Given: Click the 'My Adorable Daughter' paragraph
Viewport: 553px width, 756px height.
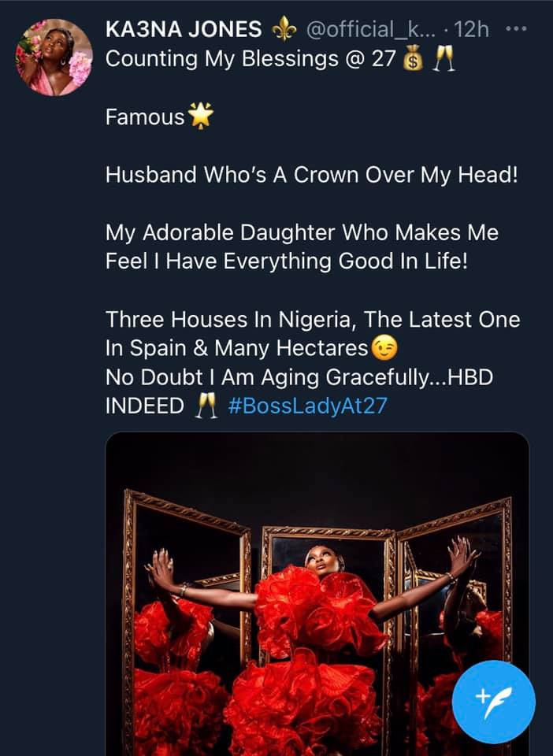Looking at the screenshot, I should coord(302,247).
